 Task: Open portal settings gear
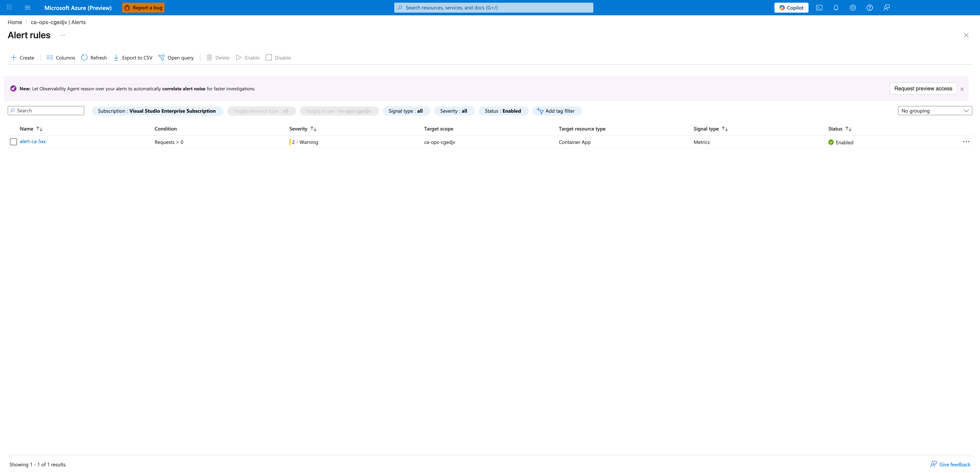tap(853, 8)
